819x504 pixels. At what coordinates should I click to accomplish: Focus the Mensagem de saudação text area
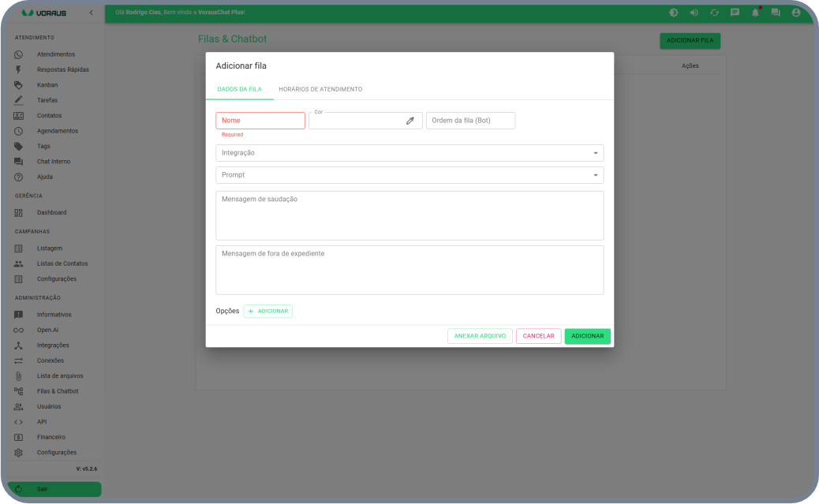coord(409,215)
